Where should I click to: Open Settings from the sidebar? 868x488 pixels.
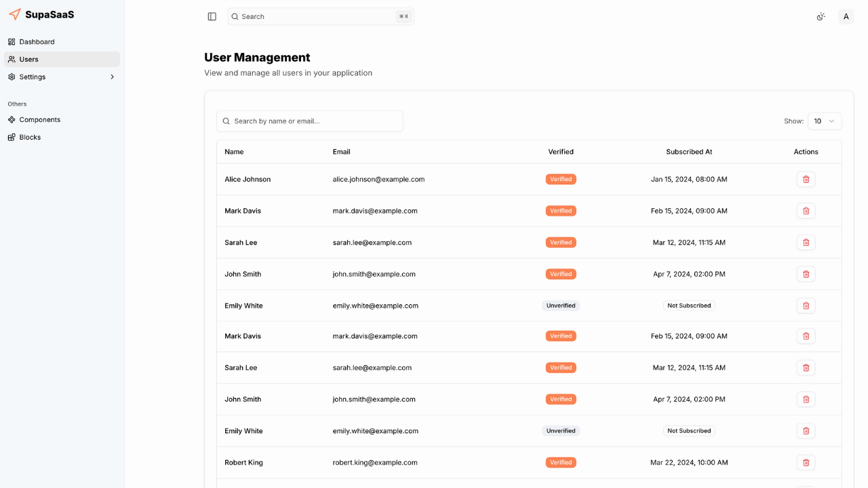(x=32, y=77)
